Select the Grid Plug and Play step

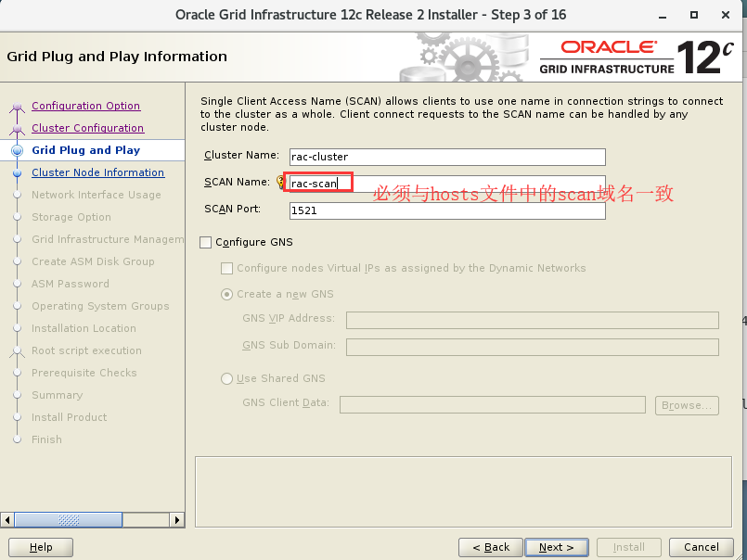tap(85, 150)
